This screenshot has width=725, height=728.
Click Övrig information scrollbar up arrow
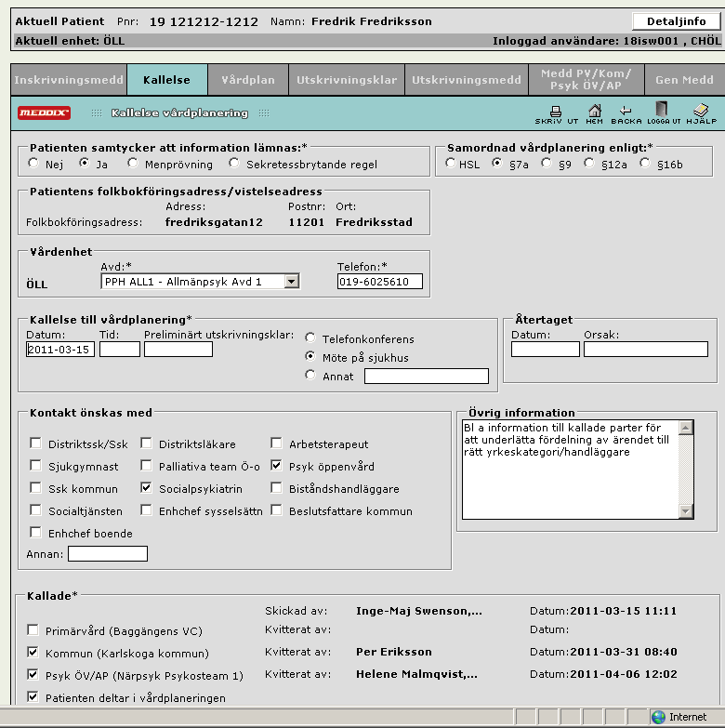coord(686,427)
